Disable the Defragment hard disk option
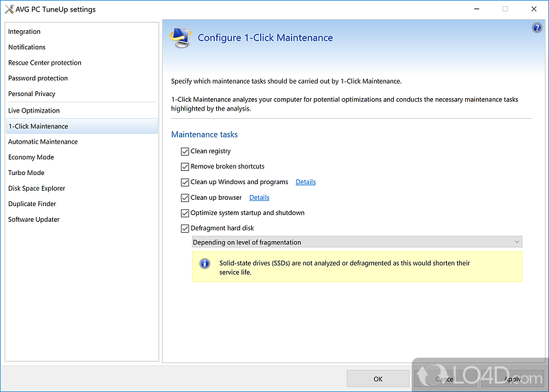The width and height of the screenshot is (549, 392). (185, 229)
